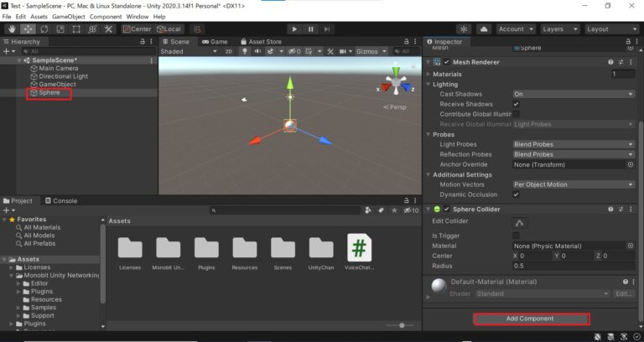The image size is (644, 342).
Task: Enable the Is Trigger checkbox
Action: click(516, 236)
